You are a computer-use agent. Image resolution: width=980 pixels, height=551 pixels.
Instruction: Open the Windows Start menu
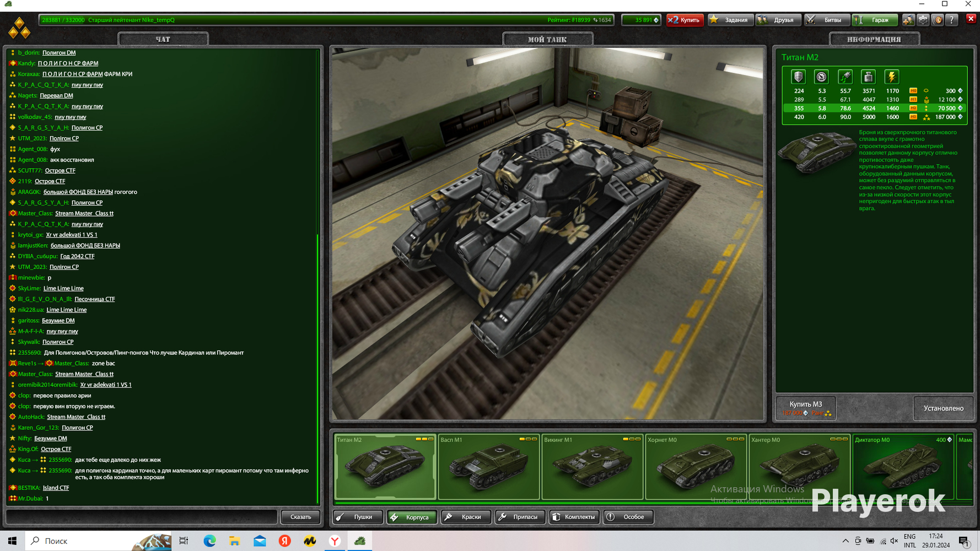(x=12, y=541)
